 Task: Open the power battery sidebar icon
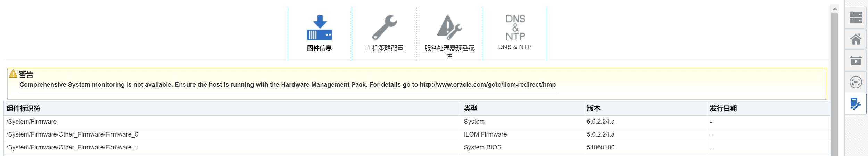[855, 61]
